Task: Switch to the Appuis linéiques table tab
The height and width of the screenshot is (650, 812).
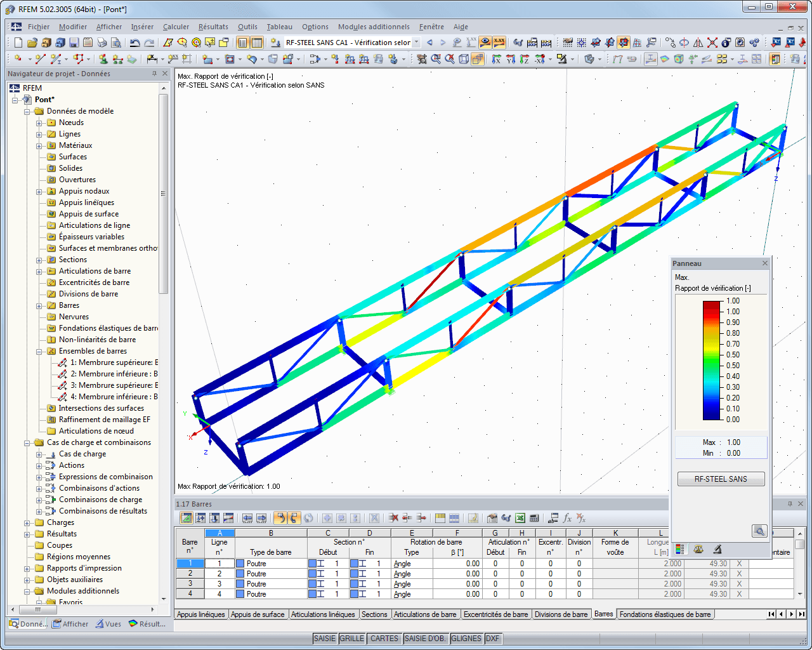Action: (201, 614)
